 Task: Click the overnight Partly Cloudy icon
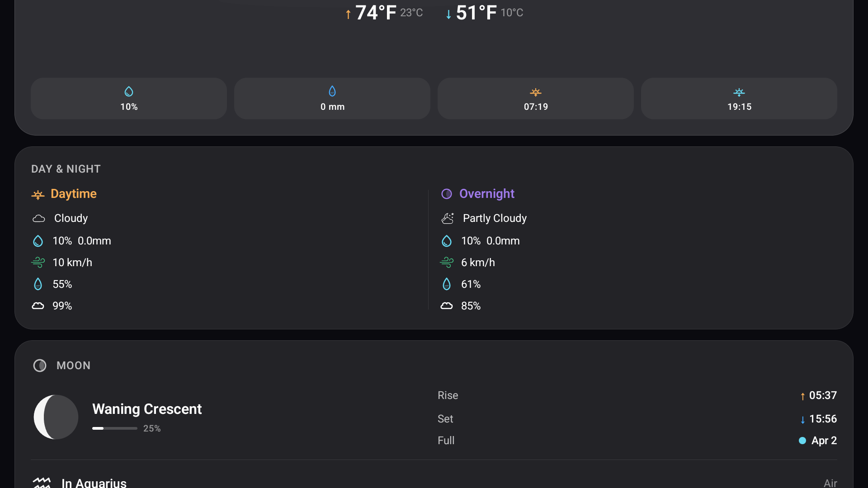[448, 219]
